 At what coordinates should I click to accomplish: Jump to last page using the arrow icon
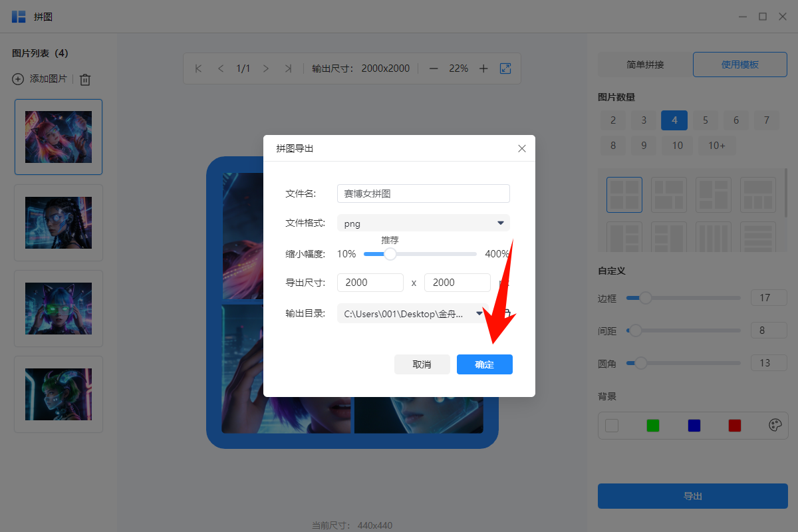point(288,68)
